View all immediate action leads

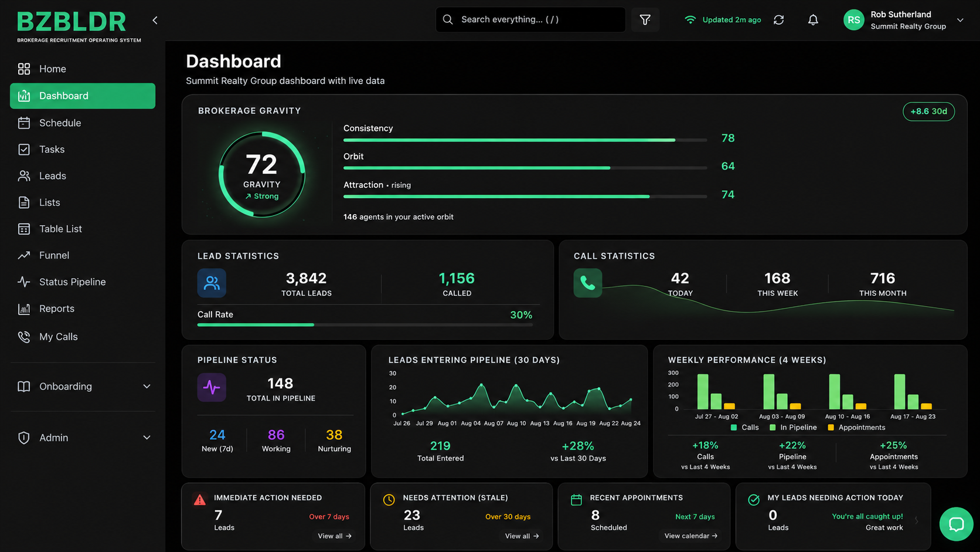tap(335, 536)
